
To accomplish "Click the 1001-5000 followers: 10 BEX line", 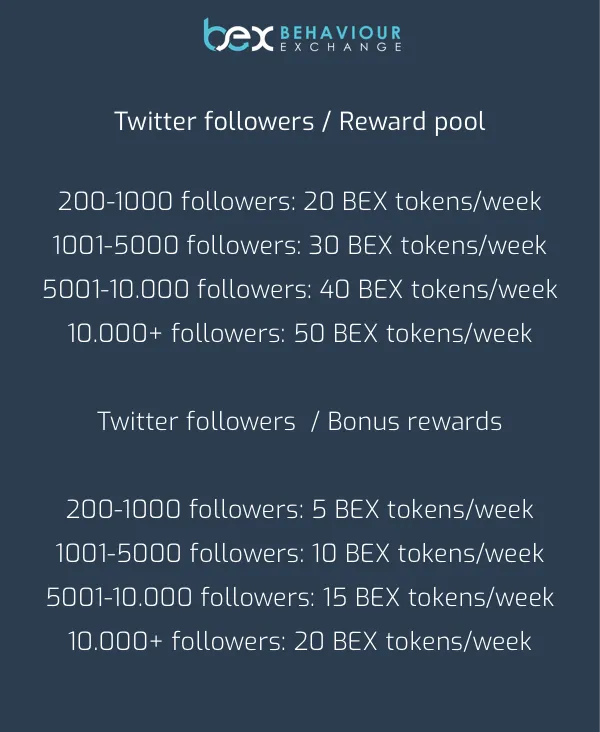I will (x=300, y=553).
